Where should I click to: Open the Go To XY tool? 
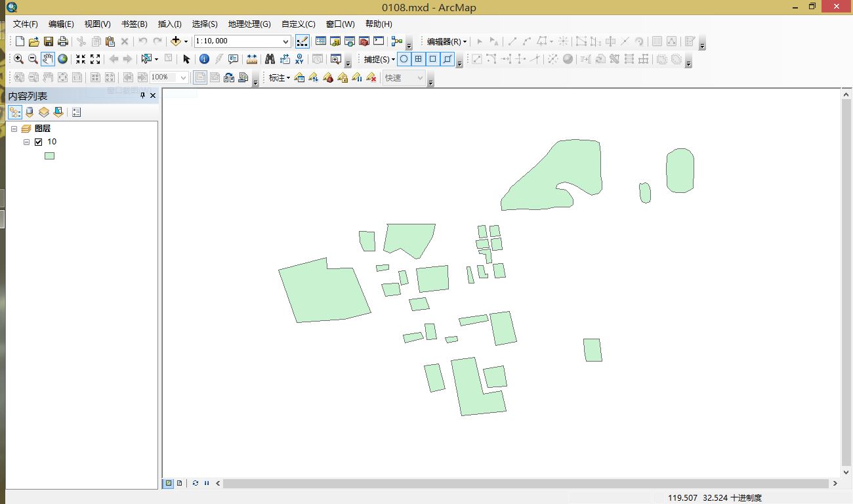(299, 58)
